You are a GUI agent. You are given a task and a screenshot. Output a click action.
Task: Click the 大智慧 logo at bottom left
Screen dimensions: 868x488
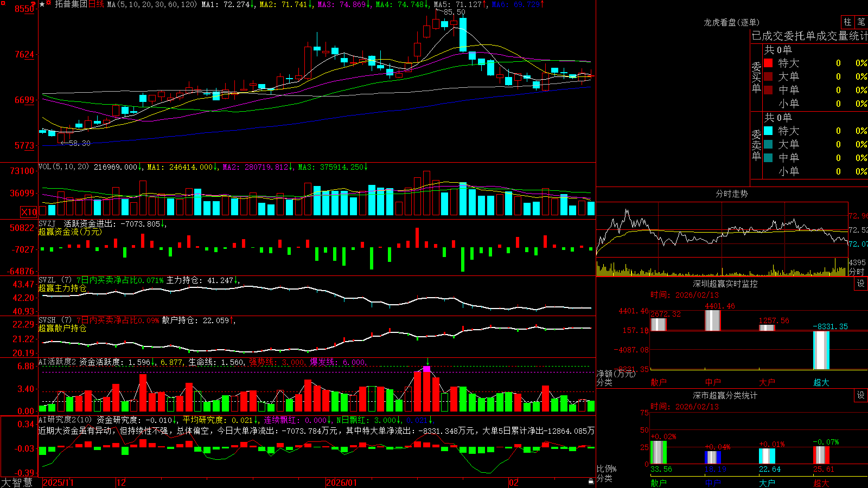coord(17,482)
